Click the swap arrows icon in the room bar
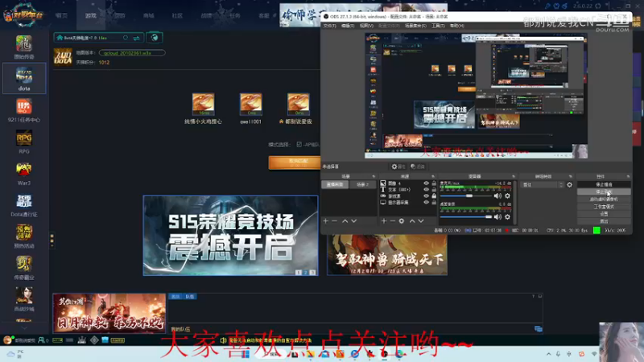The width and height of the screenshot is (644, 362). pos(136,38)
